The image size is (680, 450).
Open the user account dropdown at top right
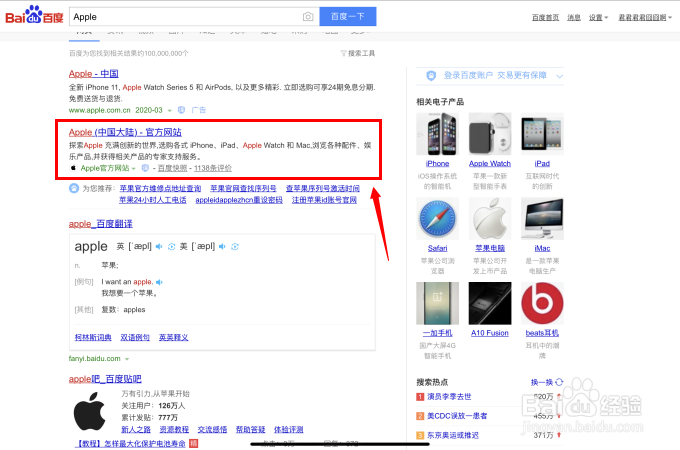[x=645, y=17]
